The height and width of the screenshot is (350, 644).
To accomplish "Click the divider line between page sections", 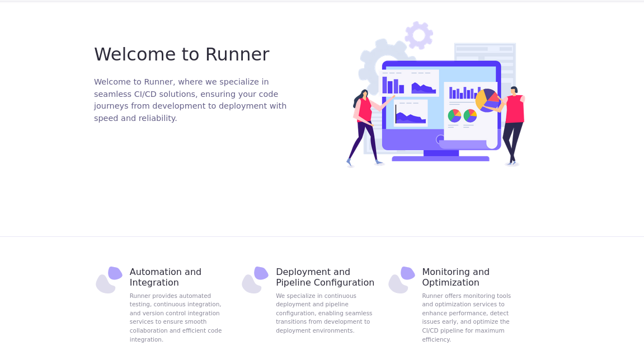I will point(322,236).
